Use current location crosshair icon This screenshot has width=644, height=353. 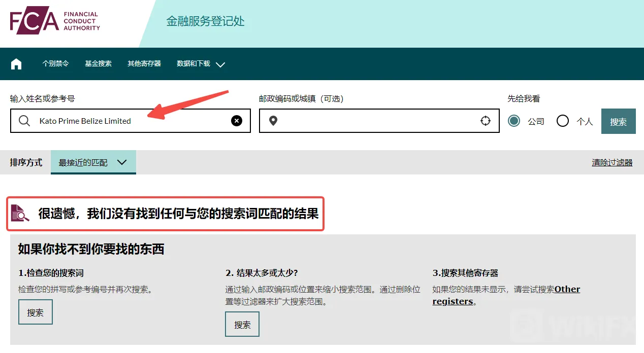pyautogui.click(x=486, y=121)
